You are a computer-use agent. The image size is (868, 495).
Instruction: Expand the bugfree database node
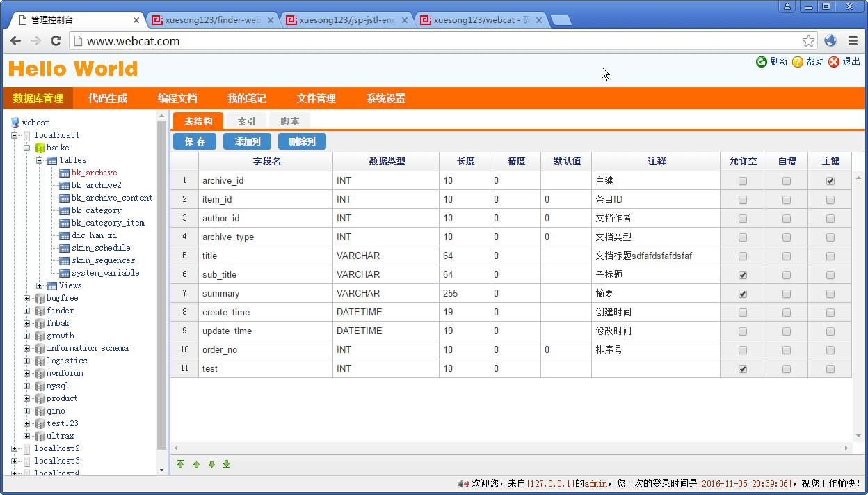click(27, 298)
